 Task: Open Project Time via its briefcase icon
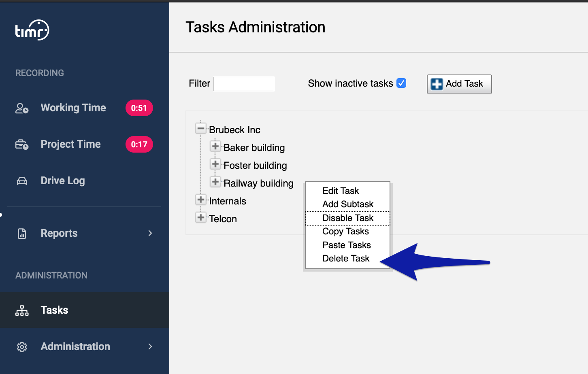coord(22,144)
